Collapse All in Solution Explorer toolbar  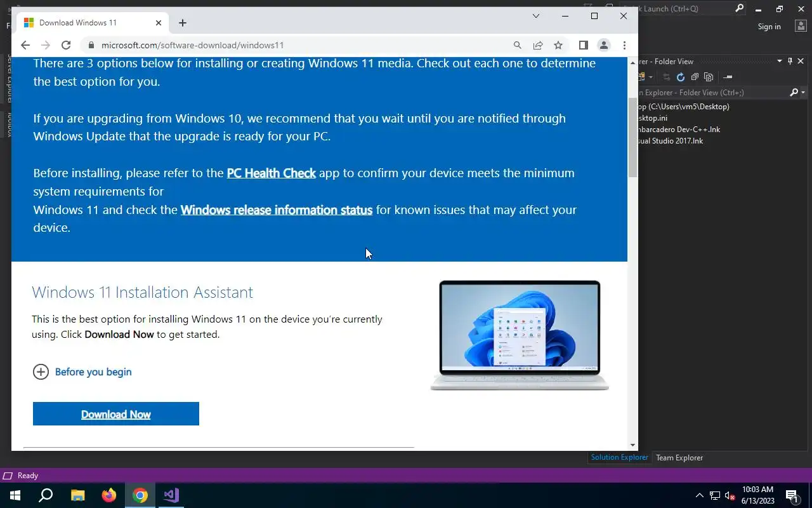click(695, 77)
